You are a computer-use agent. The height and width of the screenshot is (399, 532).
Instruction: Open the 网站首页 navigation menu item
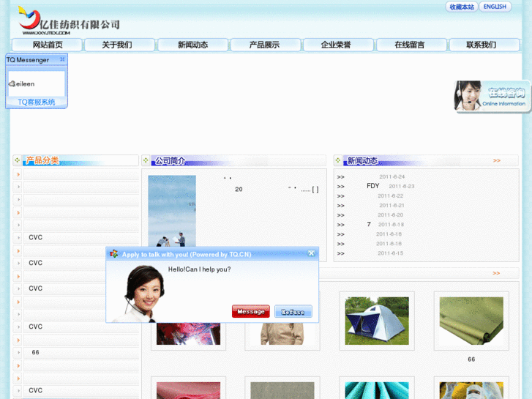coord(48,45)
